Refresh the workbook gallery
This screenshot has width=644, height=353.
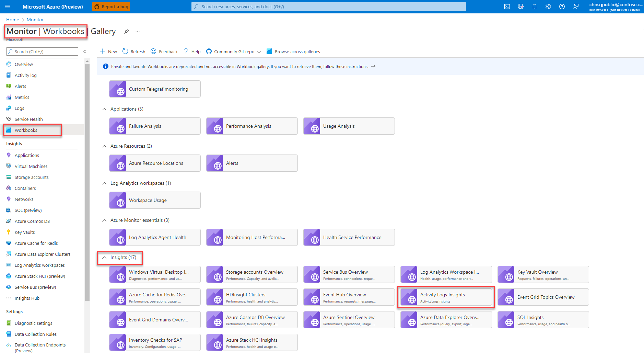click(x=134, y=52)
